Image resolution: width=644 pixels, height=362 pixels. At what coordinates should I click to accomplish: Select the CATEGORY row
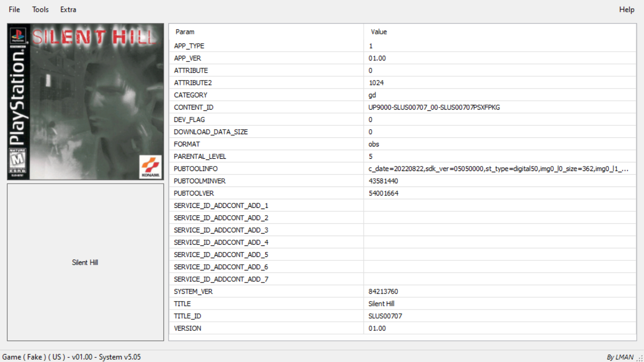pyautogui.click(x=191, y=95)
